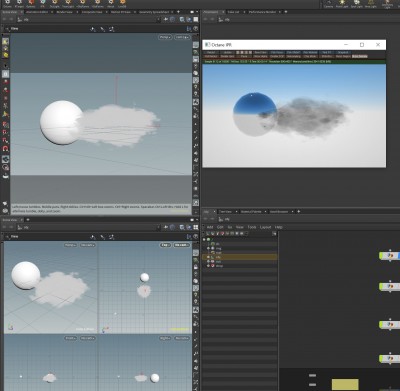Open the Help menu in network editor
Viewport: 400px width, 391px height.
click(279, 227)
